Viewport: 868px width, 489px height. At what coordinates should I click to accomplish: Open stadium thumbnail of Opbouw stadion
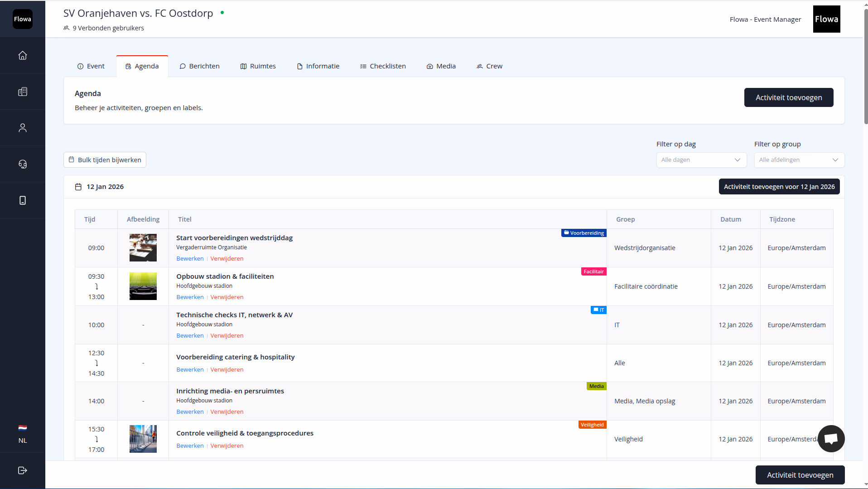(x=143, y=286)
